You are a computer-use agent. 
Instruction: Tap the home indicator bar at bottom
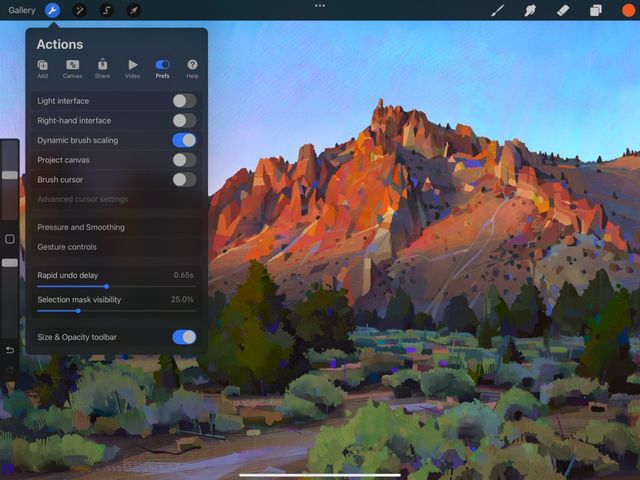(320, 475)
